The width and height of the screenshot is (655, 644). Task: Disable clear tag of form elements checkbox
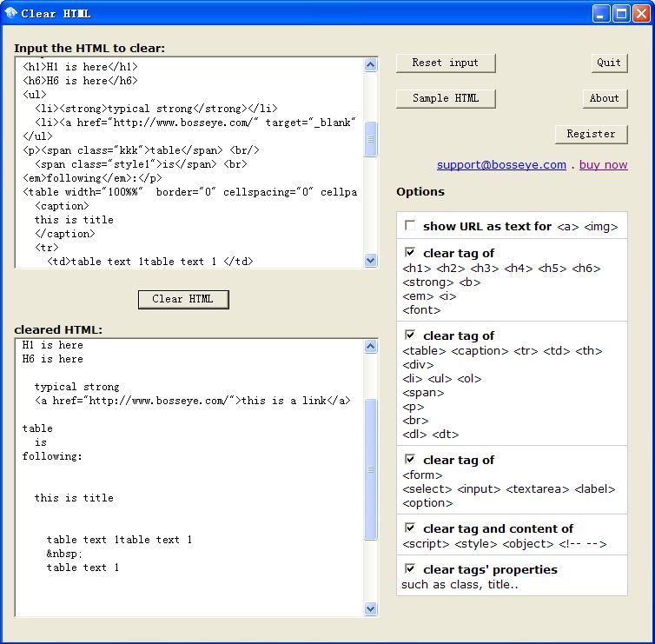pyautogui.click(x=410, y=460)
